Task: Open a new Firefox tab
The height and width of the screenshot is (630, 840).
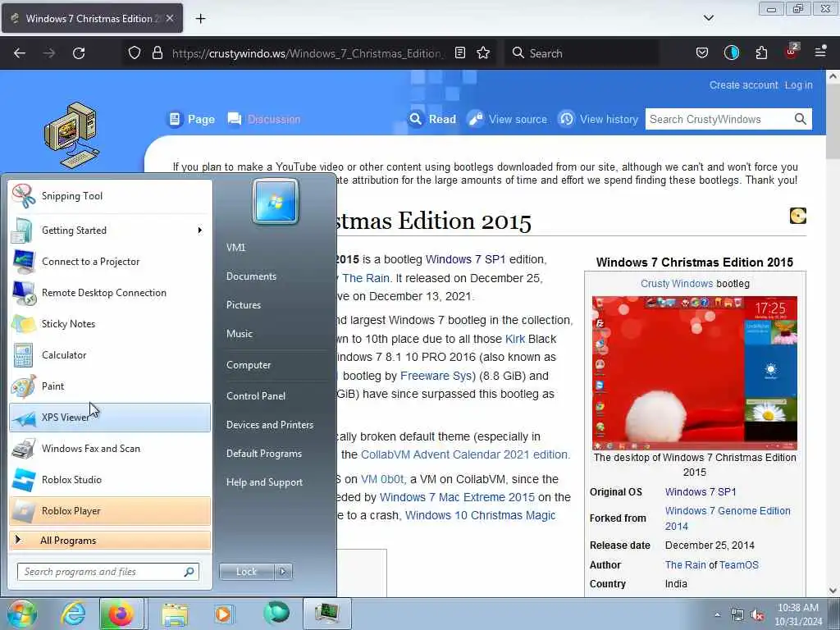Action: click(x=200, y=19)
